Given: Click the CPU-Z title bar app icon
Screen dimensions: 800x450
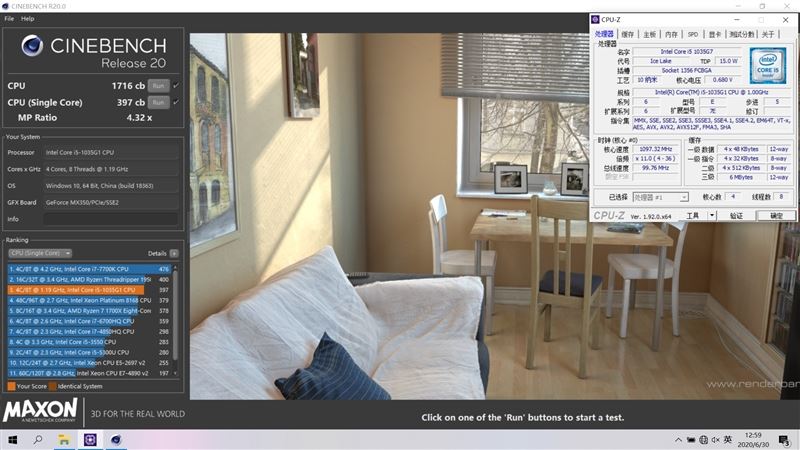Looking at the screenshot, I should pos(595,19).
